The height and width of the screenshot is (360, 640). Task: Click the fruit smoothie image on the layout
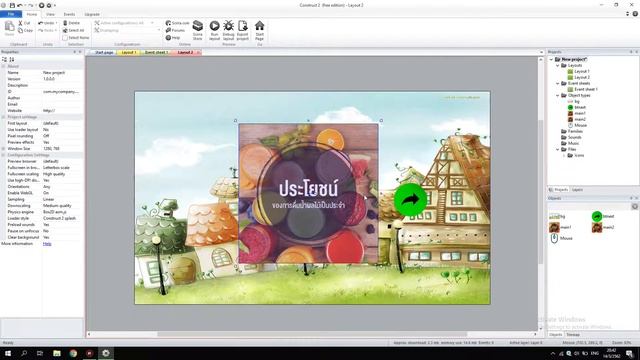pos(308,193)
